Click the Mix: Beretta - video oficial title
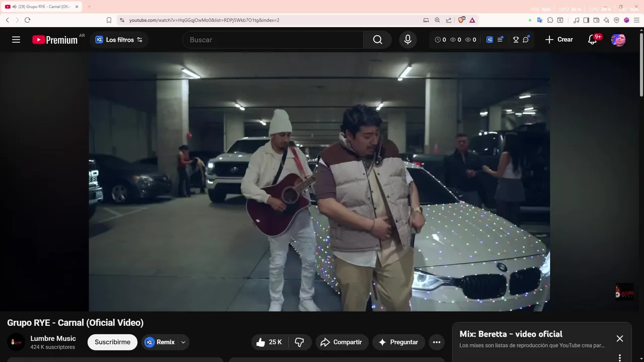644x362 pixels. pyautogui.click(x=511, y=334)
